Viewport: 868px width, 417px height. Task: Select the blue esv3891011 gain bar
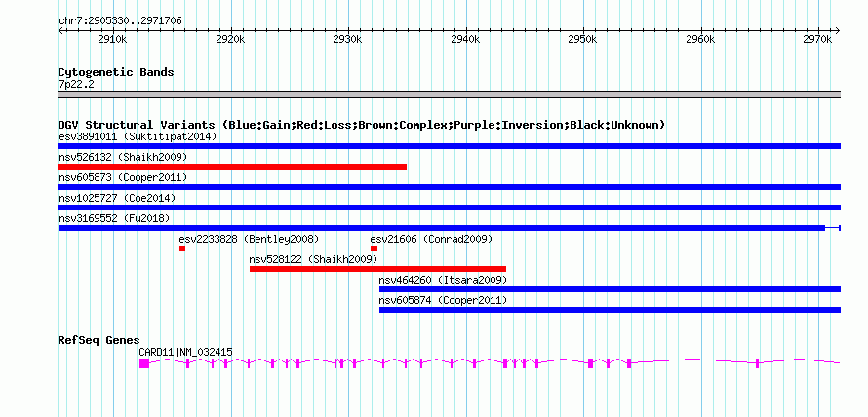coord(449,146)
